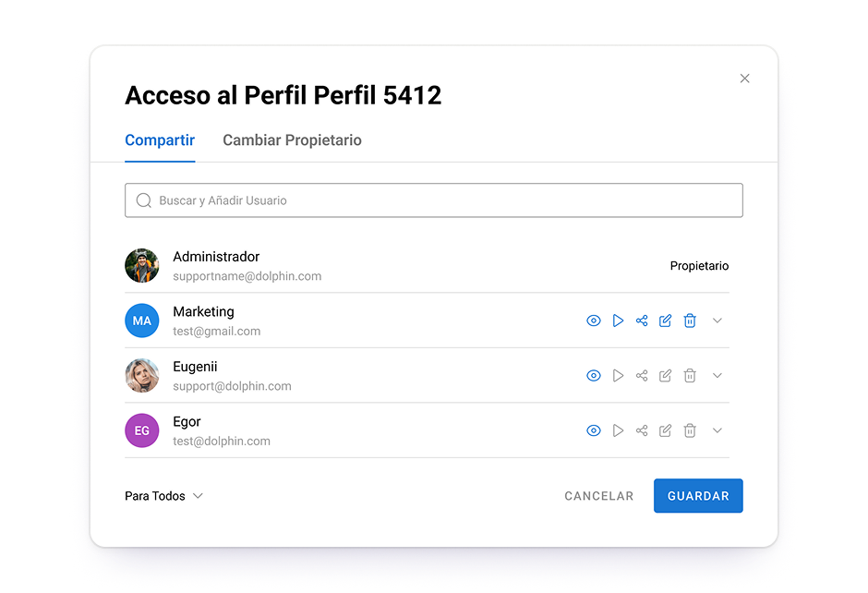Viewport: 868px width, 593px height.
Task: Click the trash icon in Egor row
Action: tap(690, 430)
